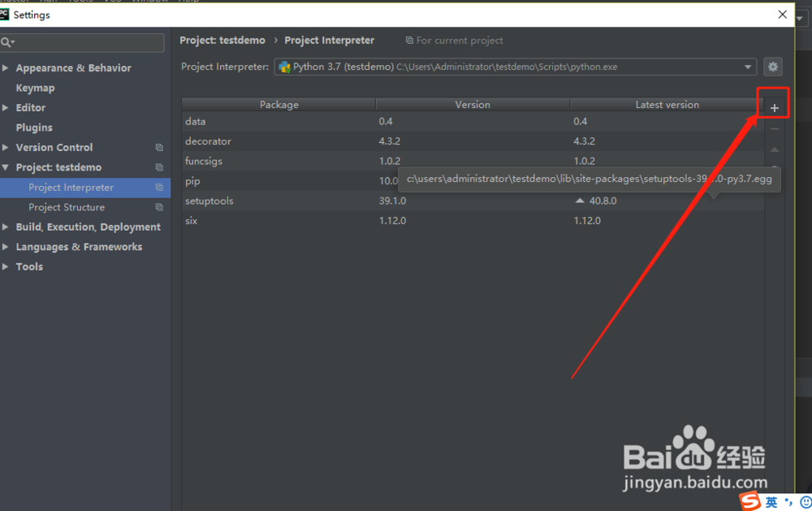Select Keymap in settings tree
The height and width of the screenshot is (511, 812).
click(35, 88)
